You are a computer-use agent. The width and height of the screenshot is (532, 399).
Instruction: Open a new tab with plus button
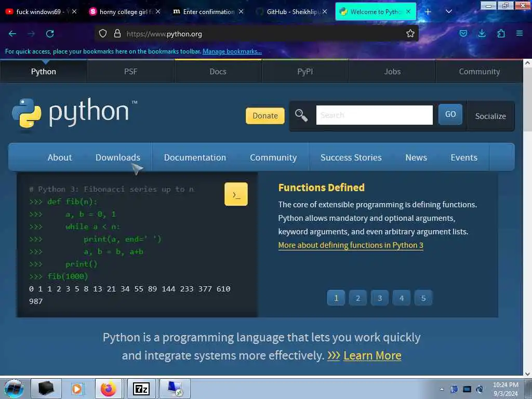click(428, 11)
